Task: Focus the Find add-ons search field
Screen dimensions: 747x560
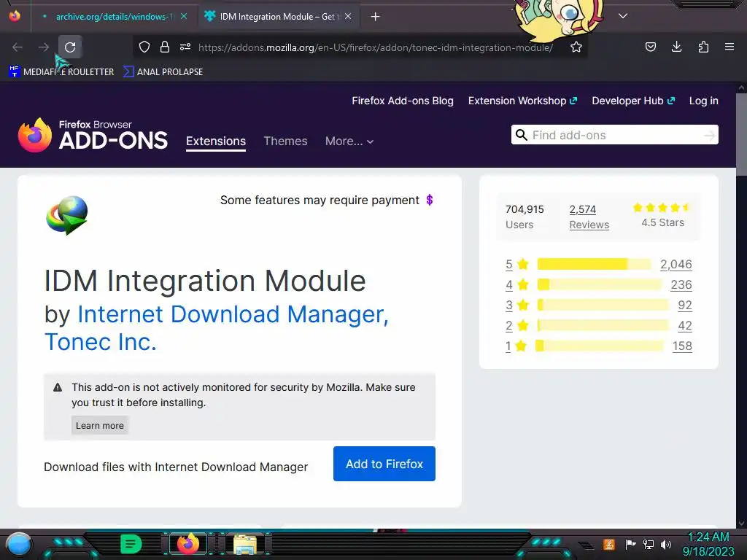Action: click(x=614, y=135)
